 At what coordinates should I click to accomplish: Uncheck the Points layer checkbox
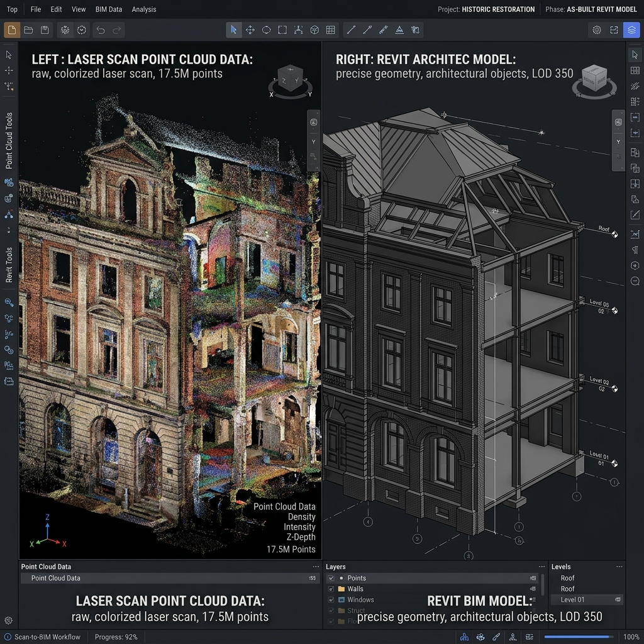pyautogui.click(x=331, y=578)
